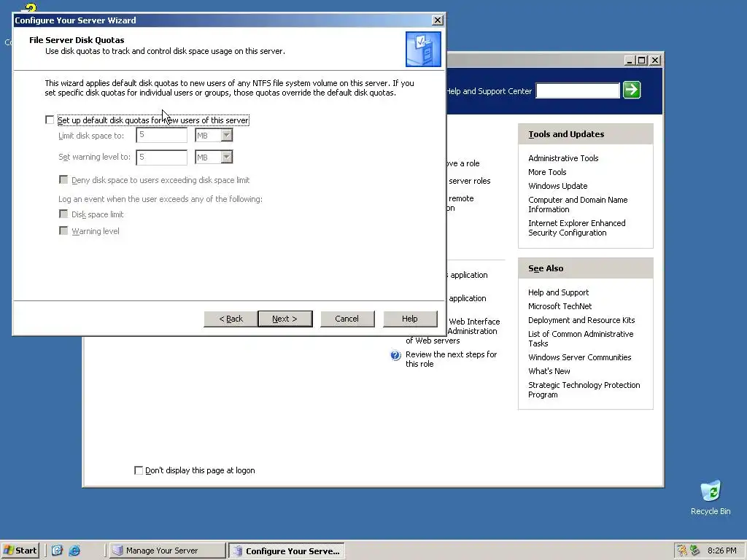Open the Limit disk space unit dropdown
747x560 pixels.
click(227, 136)
